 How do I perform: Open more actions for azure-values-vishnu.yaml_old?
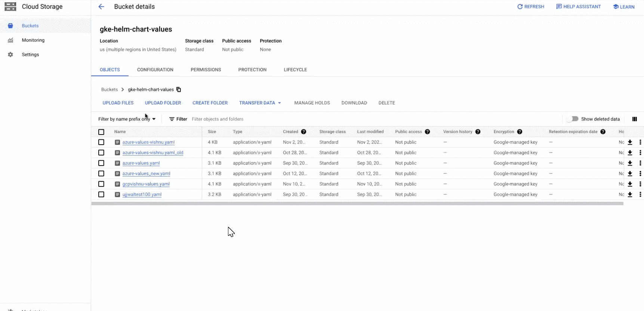click(x=640, y=153)
